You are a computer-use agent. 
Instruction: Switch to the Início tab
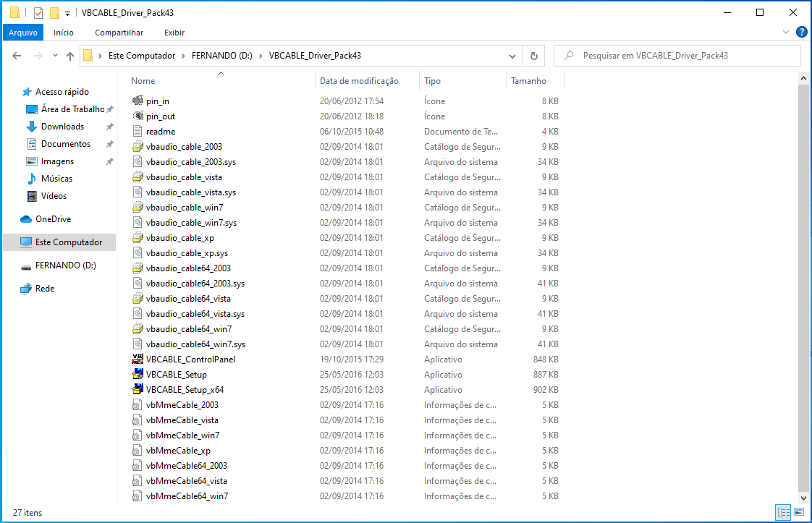(63, 32)
